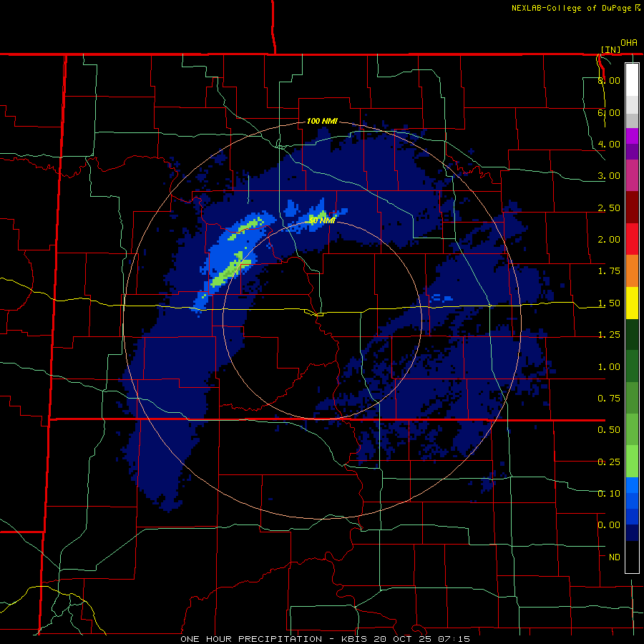Image resolution: width=644 pixels, height=644 pixels.
Task: Click the 0.10 legend value
Action: pos(609,494)
